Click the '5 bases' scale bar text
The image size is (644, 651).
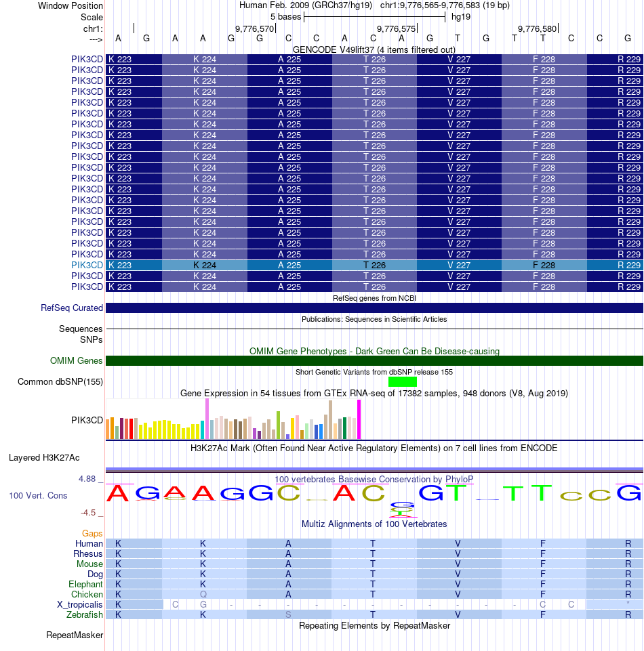(x=286, y=17)
